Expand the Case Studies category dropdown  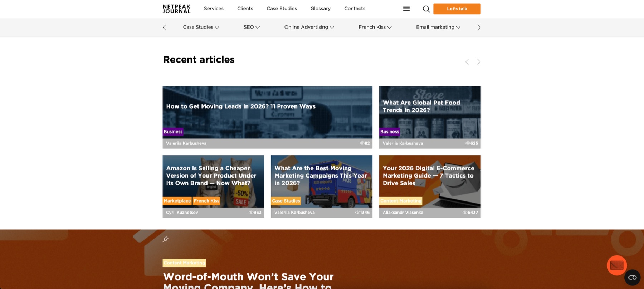pyautogui.click(x=201, y=27)
